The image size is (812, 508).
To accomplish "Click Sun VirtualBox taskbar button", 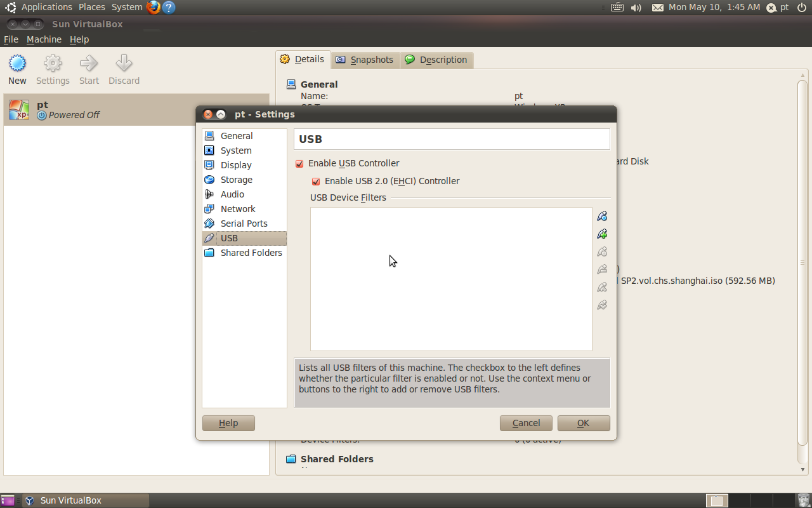I will pyautogui.click(x=86, y=500).
